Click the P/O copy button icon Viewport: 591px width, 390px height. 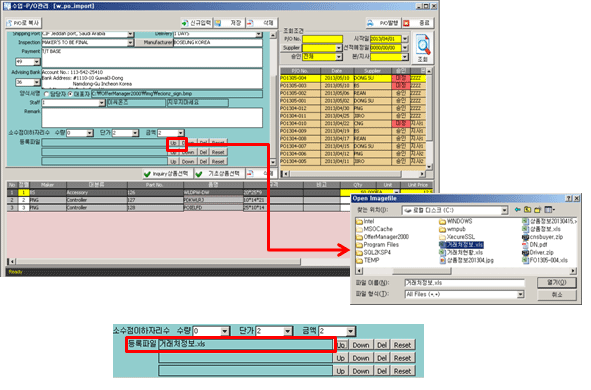tap(10, 23)
